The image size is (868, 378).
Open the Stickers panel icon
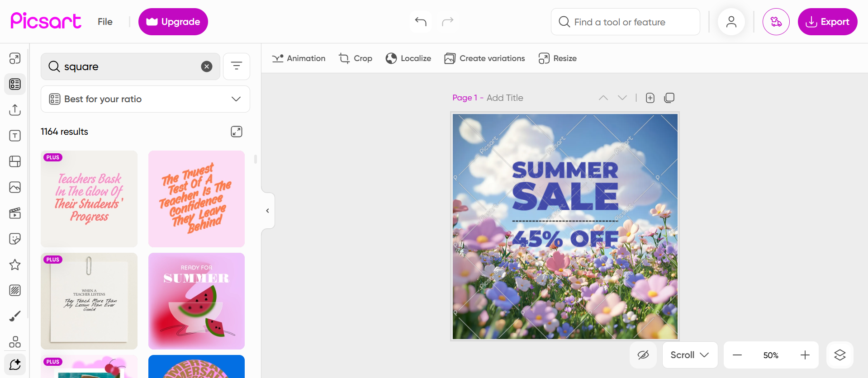coord(15,239)
